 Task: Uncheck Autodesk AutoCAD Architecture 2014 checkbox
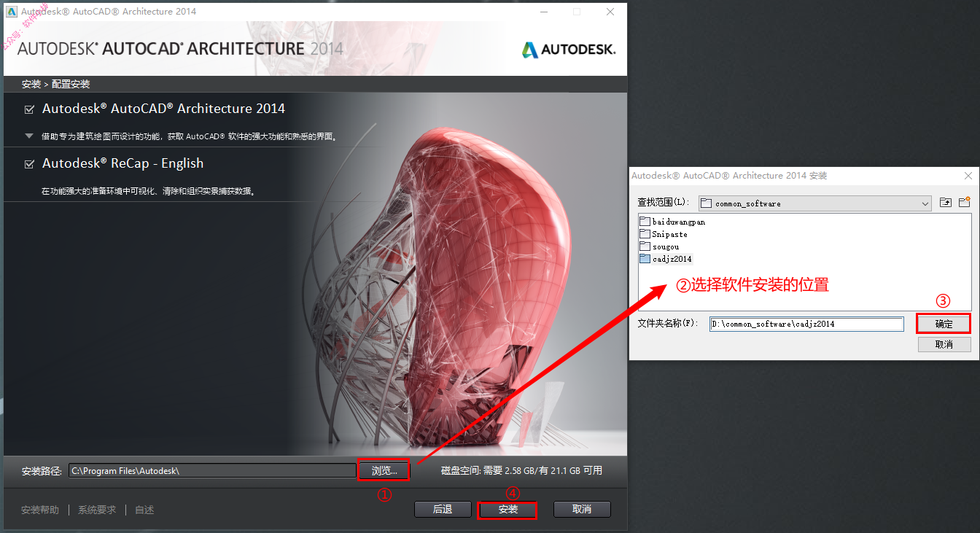[29, 109]
